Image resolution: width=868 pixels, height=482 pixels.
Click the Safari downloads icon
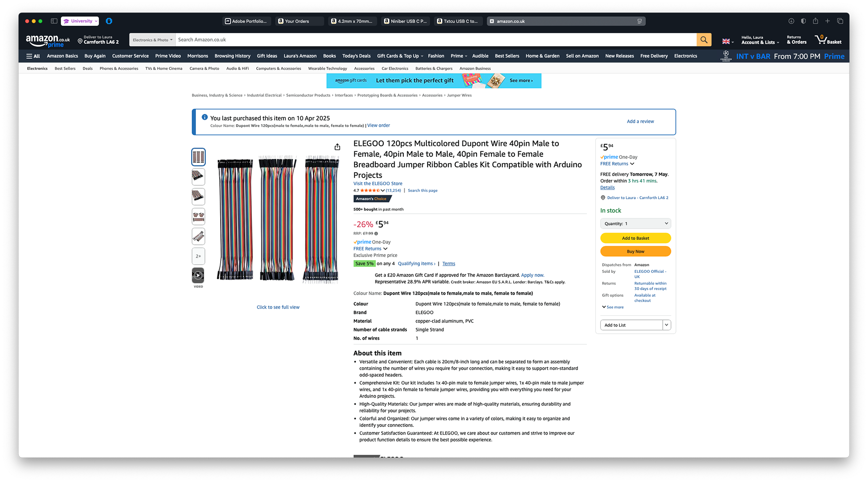pyautogui.click(x=791, y=21)
